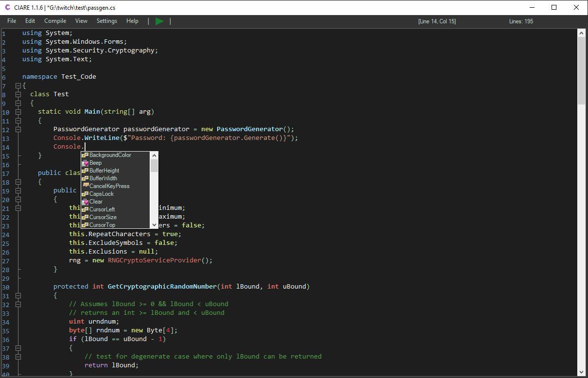
Task: Click the "class Test" declaration on line 8
Action: (50, 94)
